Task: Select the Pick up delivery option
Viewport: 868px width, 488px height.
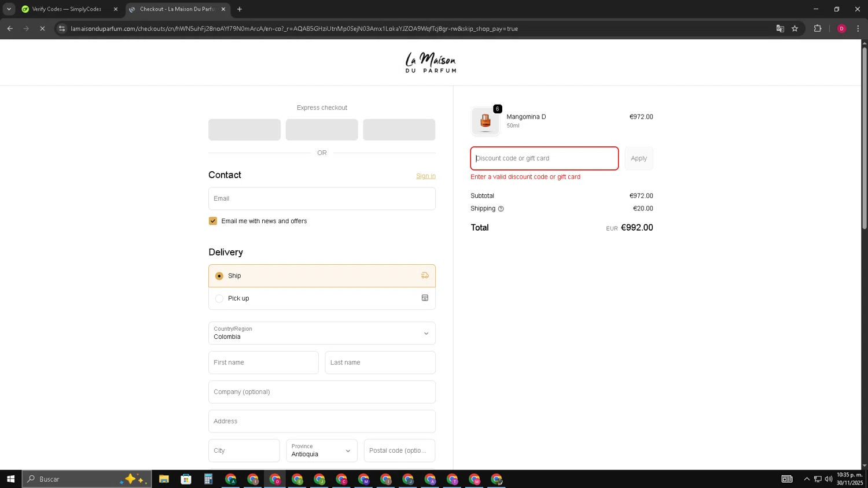Action: (x=322, y=298)
